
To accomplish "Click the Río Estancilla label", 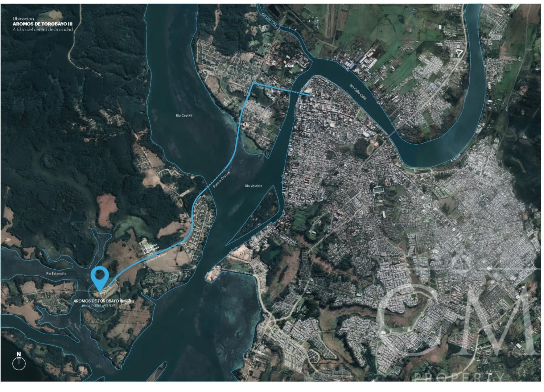I will 56,273.
